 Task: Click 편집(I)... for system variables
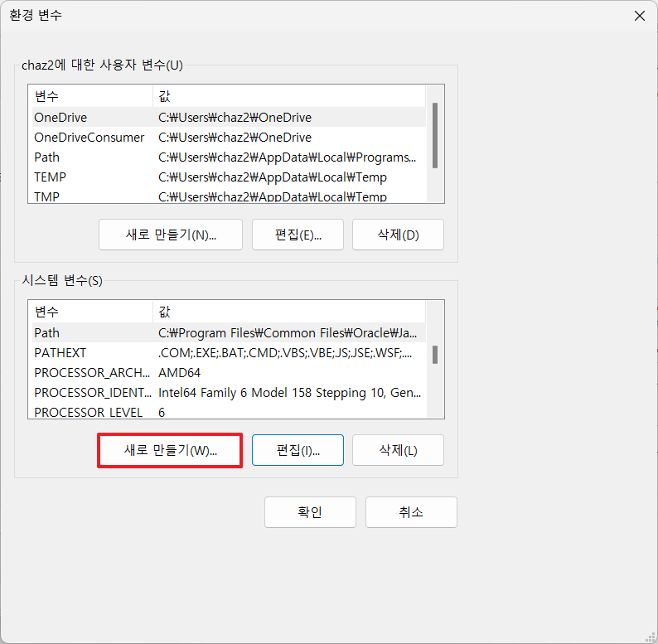coord(298,450)
